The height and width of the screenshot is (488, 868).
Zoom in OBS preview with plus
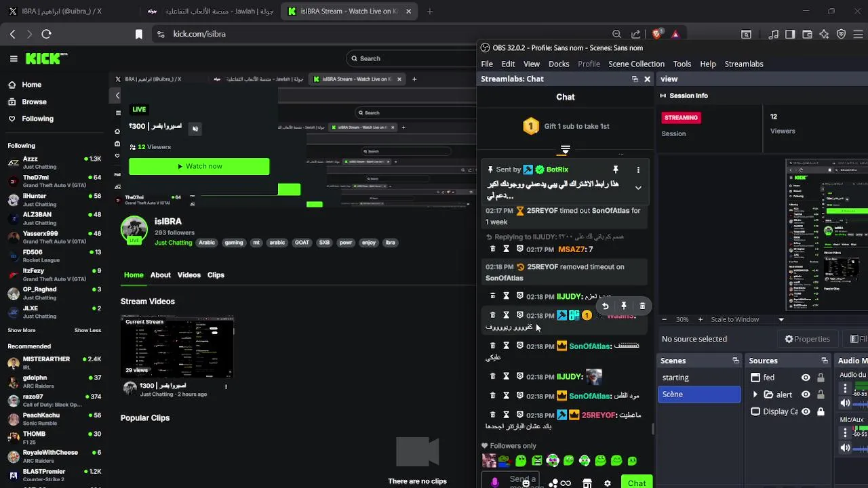point(701,319)
